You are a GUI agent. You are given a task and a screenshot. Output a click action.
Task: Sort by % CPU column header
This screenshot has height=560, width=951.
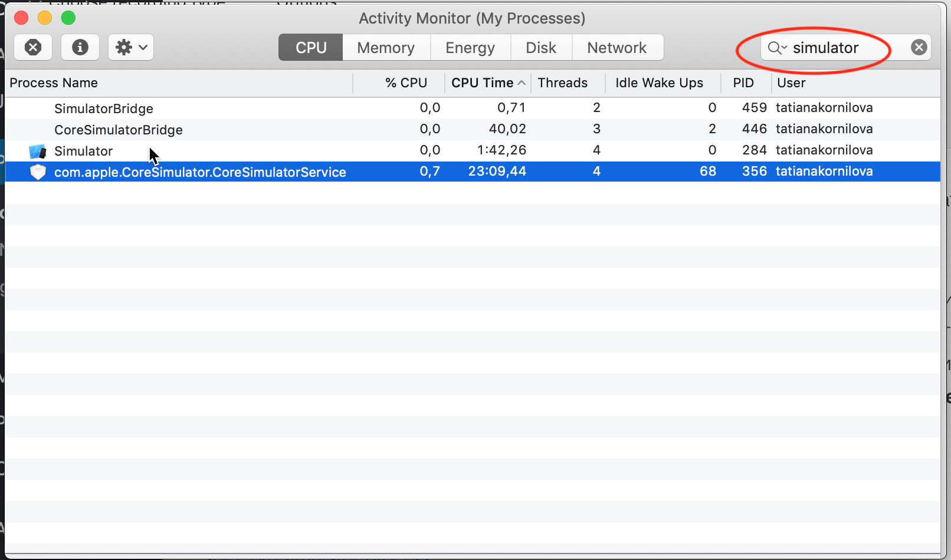click(x=406, y=83)
